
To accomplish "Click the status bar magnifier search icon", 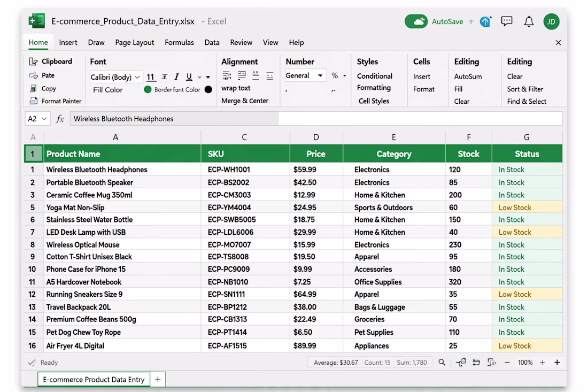I will 442,363.
